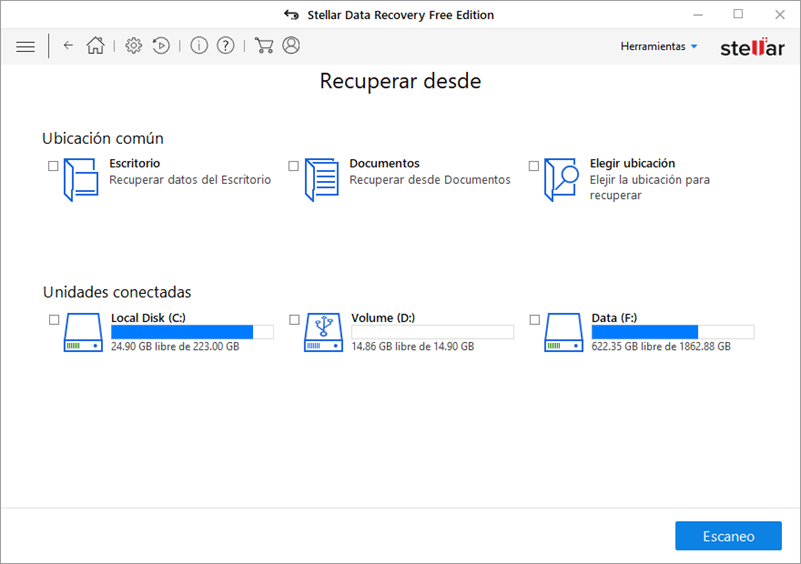
Task: Open the shopping cart icon
Action: pos(264,45)
